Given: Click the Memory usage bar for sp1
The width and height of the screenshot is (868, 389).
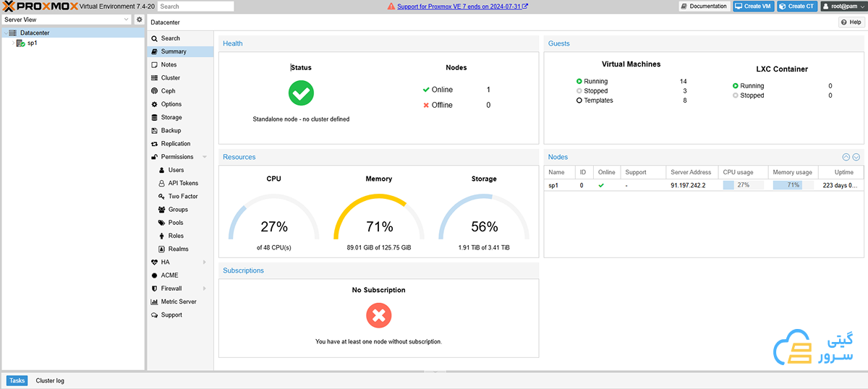Looking at the screenshot, I should tap(793, 185).
